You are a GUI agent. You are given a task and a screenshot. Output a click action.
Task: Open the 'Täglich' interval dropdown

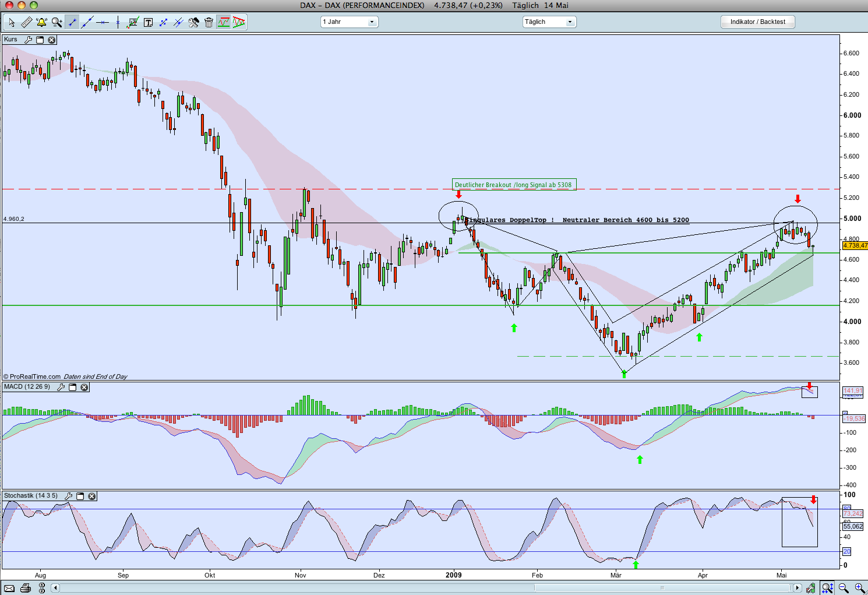tap(549, 22)
